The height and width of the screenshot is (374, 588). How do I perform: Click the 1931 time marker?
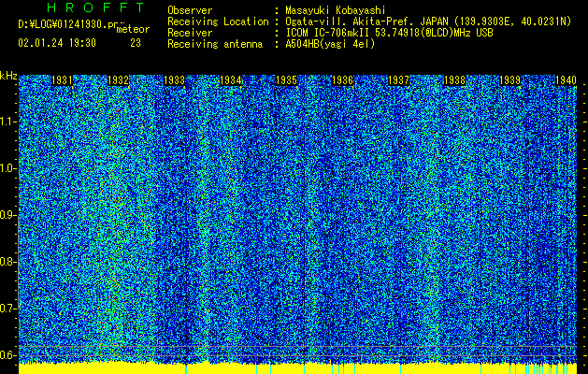pyautogui.click(x=62, y=80)
